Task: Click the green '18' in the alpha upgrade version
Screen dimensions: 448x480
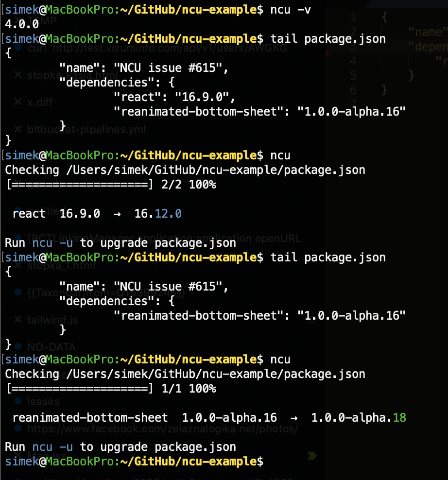Action: coord(399,418)
